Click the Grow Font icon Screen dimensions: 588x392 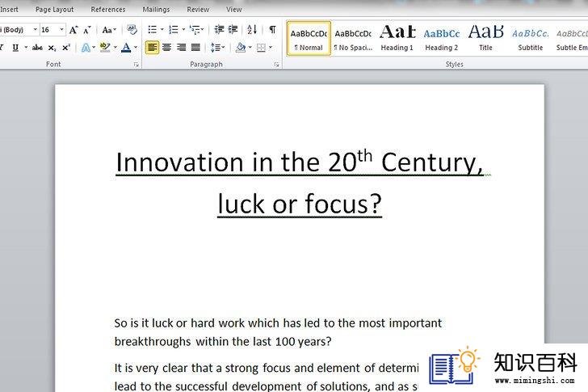coord(73,30)
